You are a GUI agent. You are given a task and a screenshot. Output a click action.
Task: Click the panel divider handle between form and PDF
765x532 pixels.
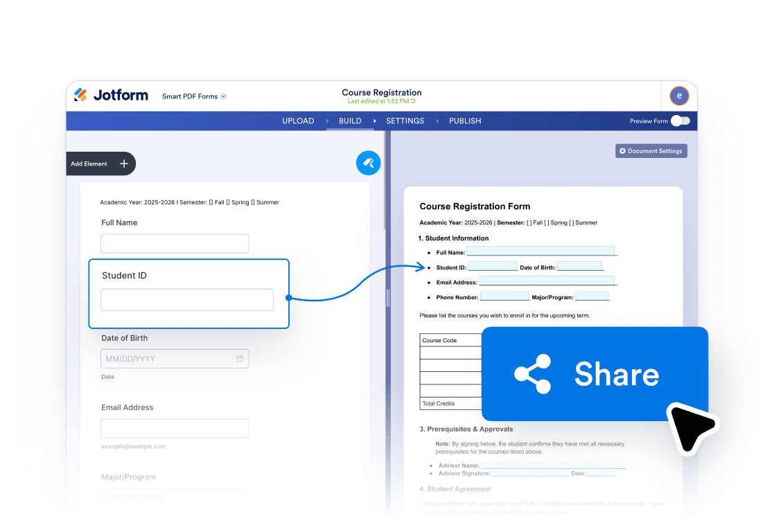pos(388,298)
